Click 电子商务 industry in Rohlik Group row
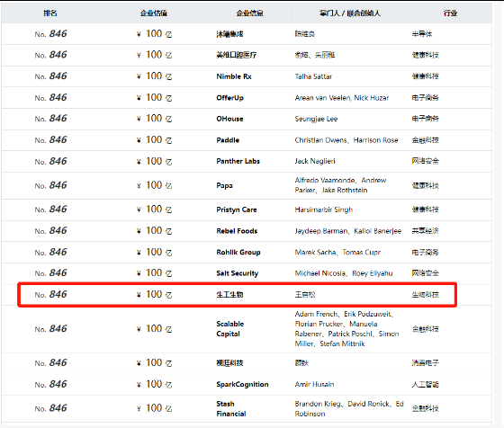Screen dimensions: 504x428 pyautogui.click(x=425, y=253)
